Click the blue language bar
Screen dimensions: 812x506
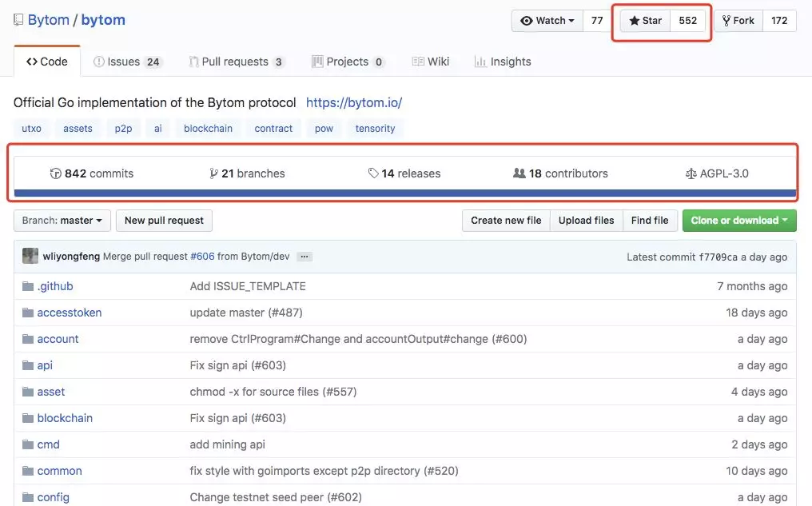click(x=405, y=193)
